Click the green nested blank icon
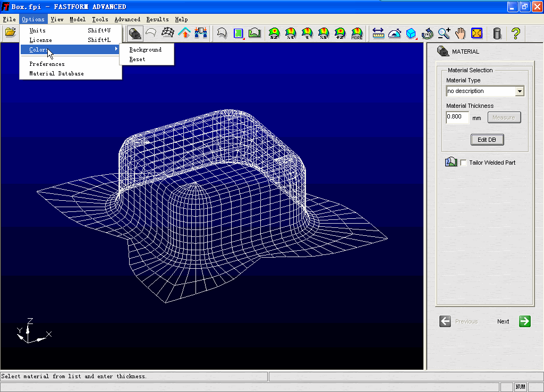The image size is (544, 392). point(254,33)
